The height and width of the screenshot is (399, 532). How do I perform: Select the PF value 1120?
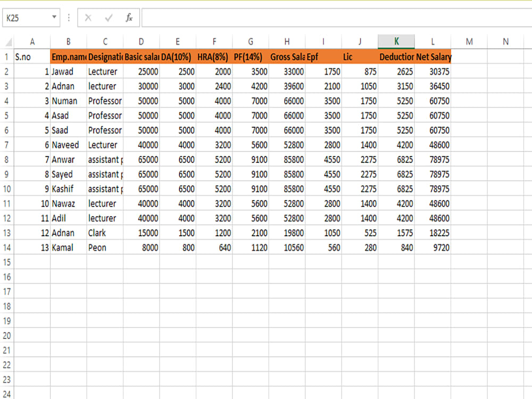pos(251,248)
